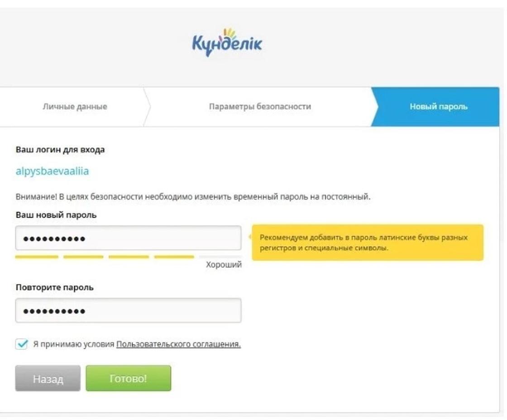This screenshot has width=507, height=420.
Task: Click the yellow password recommendation tooltip
Action: coord(368,243)
